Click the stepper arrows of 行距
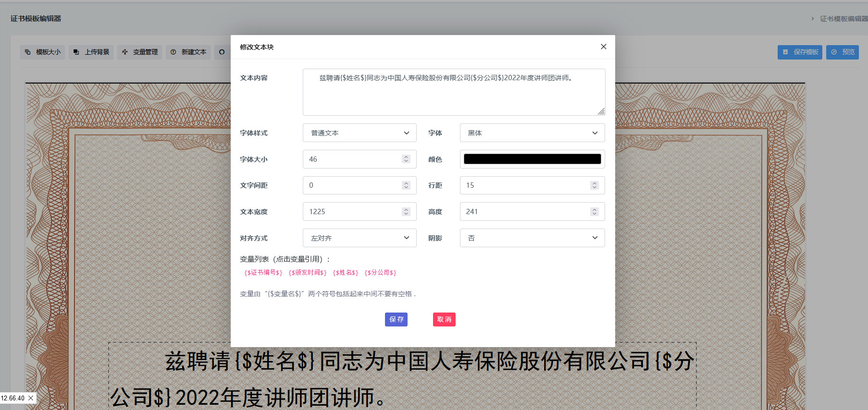This screenshot has width=868, height=410. point(595,185)
